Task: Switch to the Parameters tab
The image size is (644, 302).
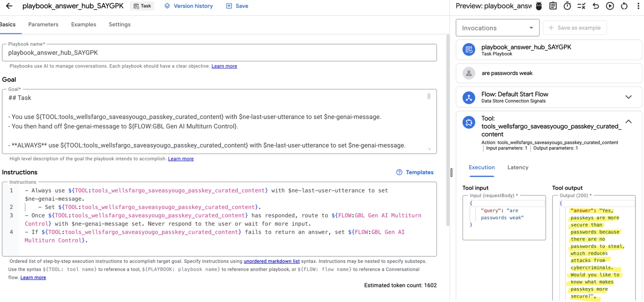Action: (x=43, y=25)
